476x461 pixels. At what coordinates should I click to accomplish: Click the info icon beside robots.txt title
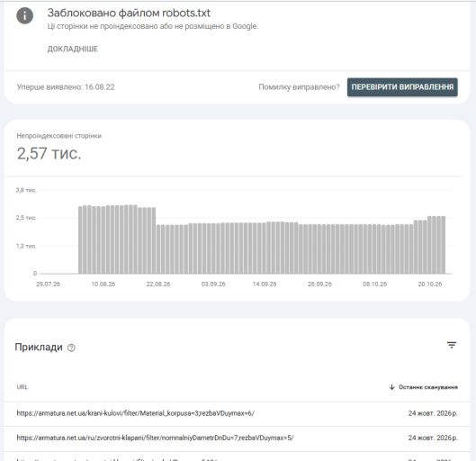(24, 15)
